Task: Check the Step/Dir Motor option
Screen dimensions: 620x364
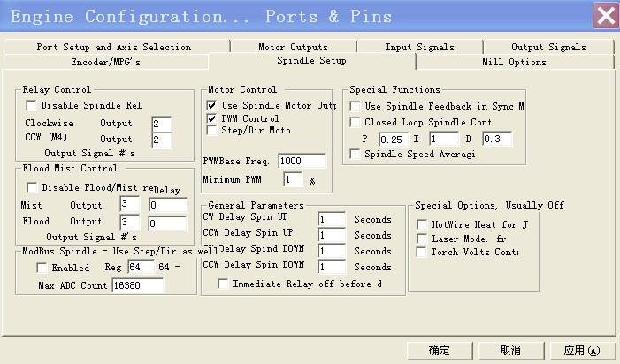Action: coord(211,131)
